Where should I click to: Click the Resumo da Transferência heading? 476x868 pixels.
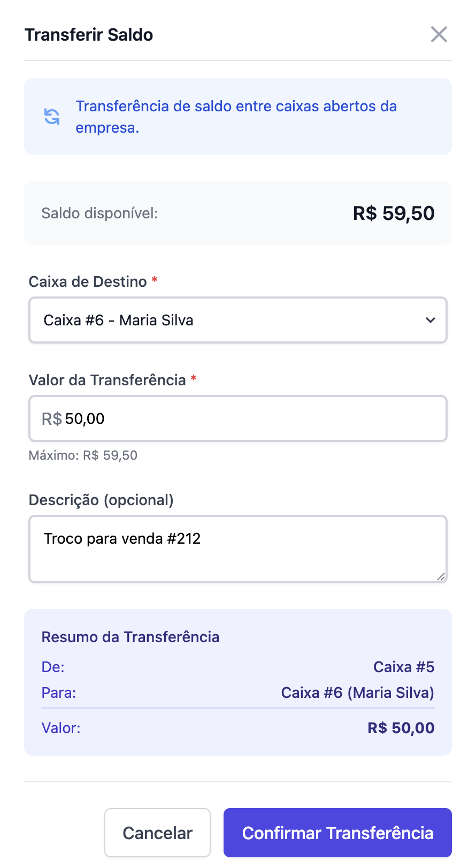click(x=130, y=637)
